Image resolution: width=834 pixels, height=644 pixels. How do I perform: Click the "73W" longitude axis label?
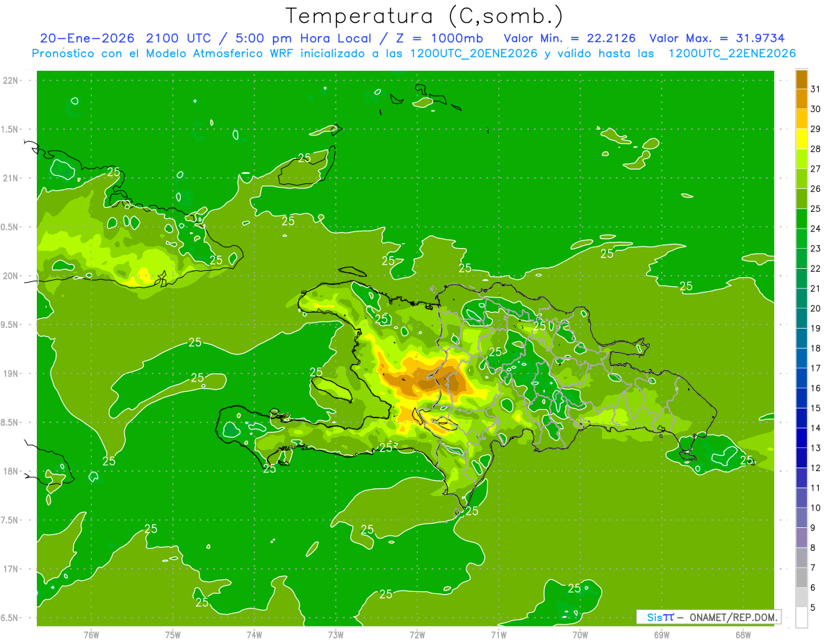(x=336, y=635)
